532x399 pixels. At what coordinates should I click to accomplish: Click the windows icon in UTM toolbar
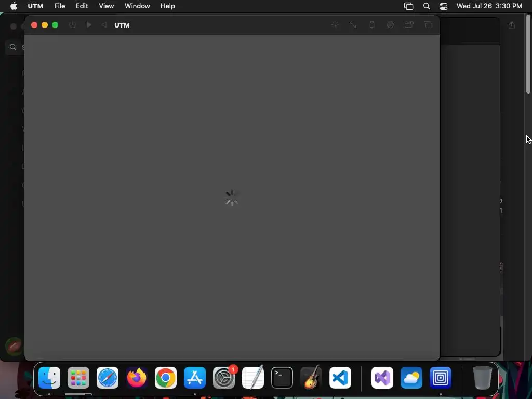coord(428,25)
